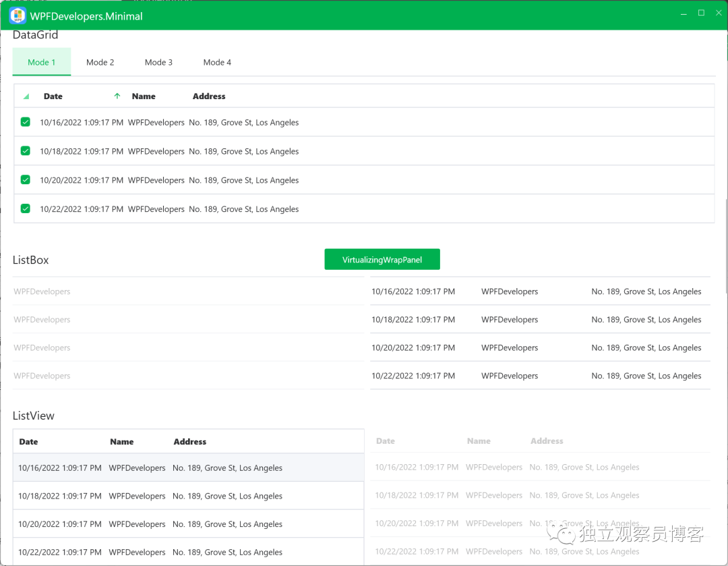728x566 pixels.
Task: Select ListView row dated 10/22/2022
Action: pos(189,552)
